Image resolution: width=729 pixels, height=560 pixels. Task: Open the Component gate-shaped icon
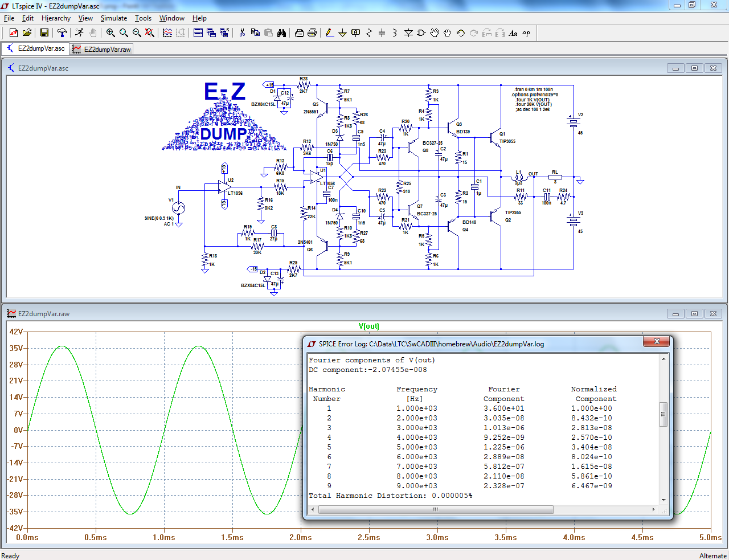pos(421,33)
